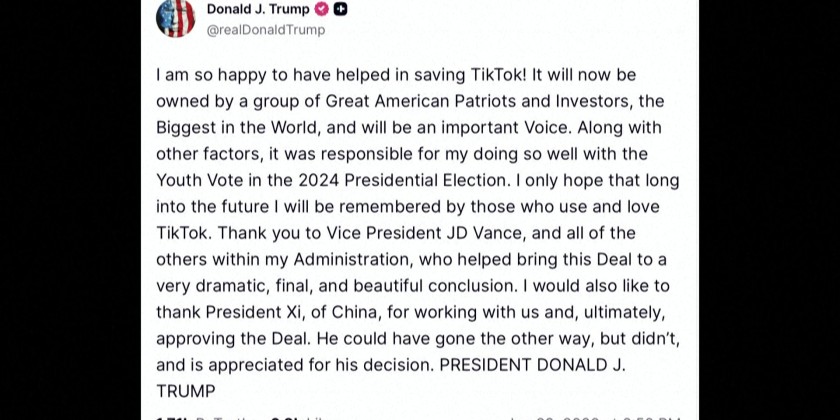Open the @realDonaldTrump handle link
The height and width of the screenshot is (420, 840).
click(265, 30)
